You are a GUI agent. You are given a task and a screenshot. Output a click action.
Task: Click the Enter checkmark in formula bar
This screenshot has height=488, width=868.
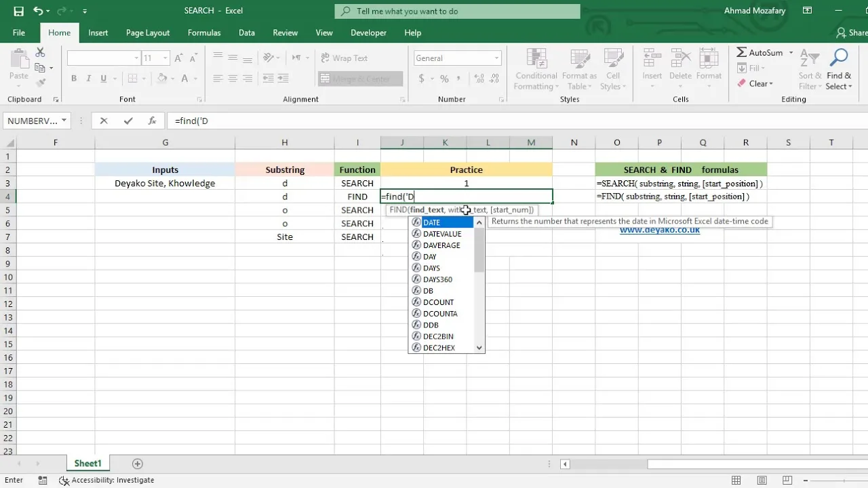click(128, 121)
